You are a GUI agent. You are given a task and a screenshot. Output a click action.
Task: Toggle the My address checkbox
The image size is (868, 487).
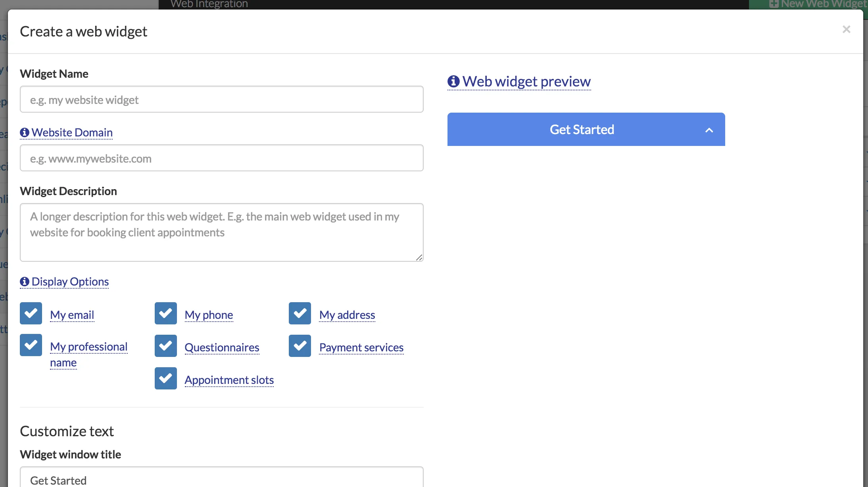click(300, 313)
